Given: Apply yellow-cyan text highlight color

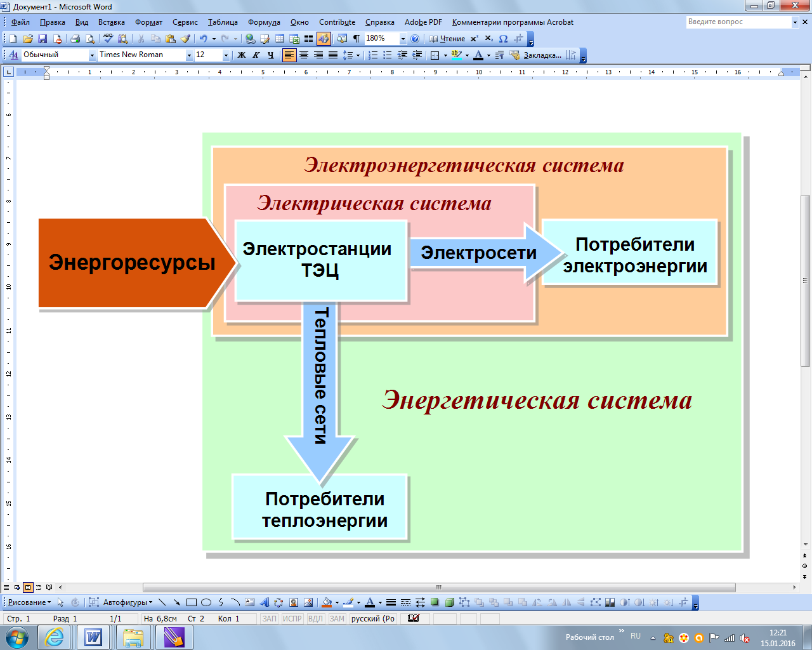Looking at the screenshot, I should coord(456,55).
